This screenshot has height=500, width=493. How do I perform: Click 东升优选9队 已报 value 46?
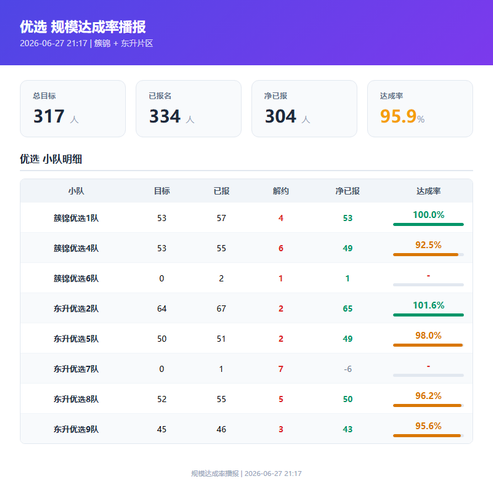point(221,429)
